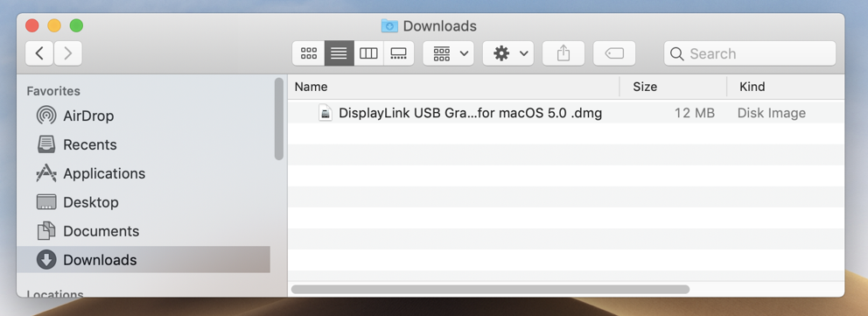This screenshot has height=316, width=868.
Task: Switch to icon view
Action: coord(308,53)
